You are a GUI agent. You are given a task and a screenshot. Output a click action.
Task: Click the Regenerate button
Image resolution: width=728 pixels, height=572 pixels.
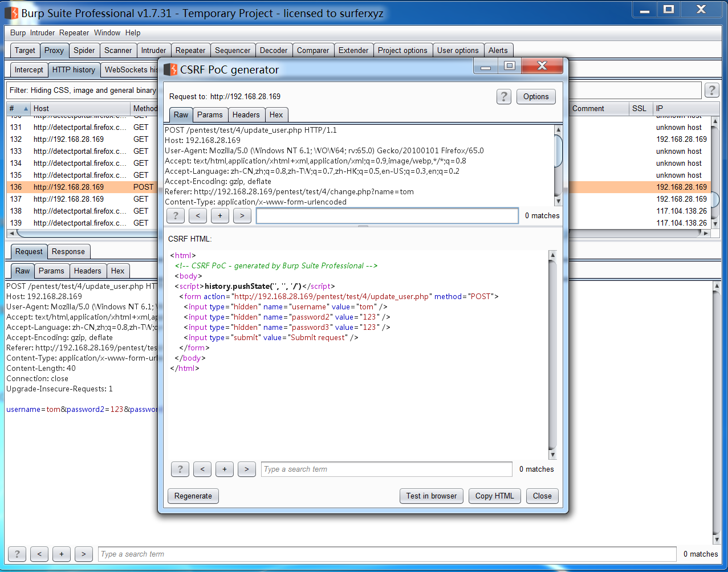point(193,496)
